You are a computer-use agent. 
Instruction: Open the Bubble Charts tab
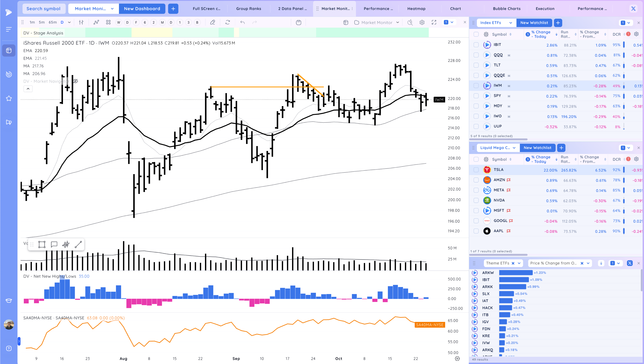pos(507,9)
